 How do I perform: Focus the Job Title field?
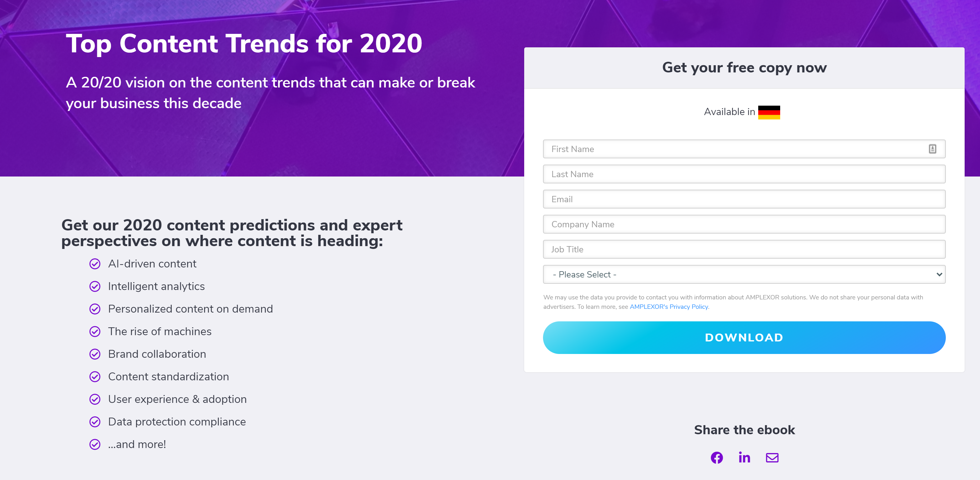point(744,250)
